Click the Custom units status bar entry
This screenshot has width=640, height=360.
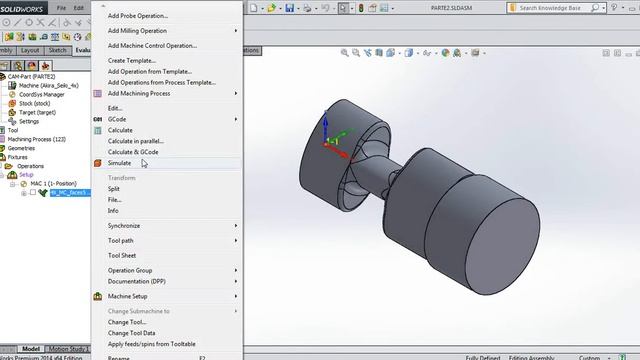click(589, 357)
